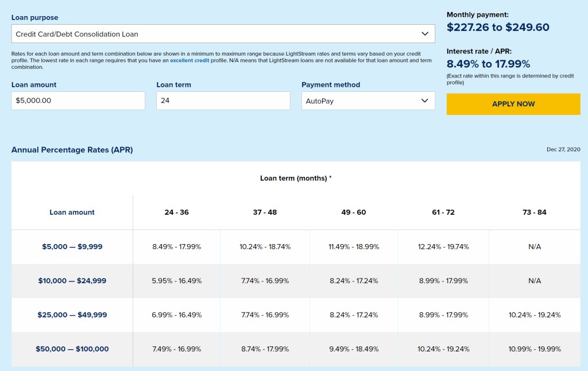This screenshot has width=588, height=371.
Task: Click the Loan amount input field
Action: pyautogui.click(x=78, y=101)
